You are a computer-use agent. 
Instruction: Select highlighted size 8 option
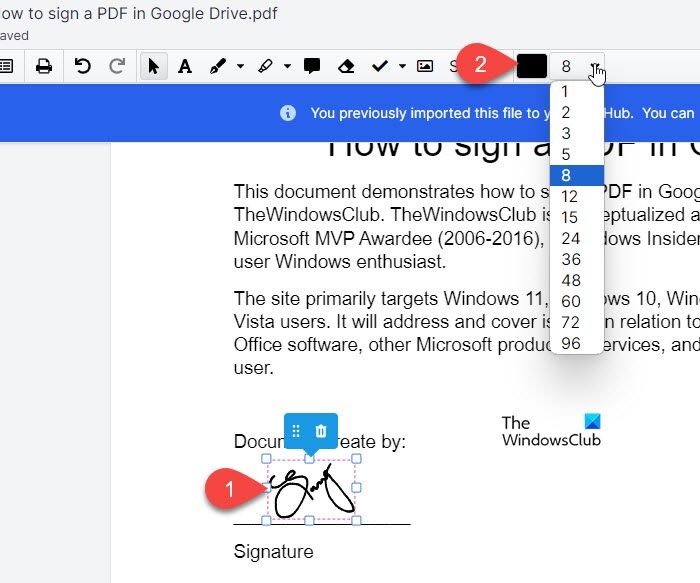tap(577, 175)
